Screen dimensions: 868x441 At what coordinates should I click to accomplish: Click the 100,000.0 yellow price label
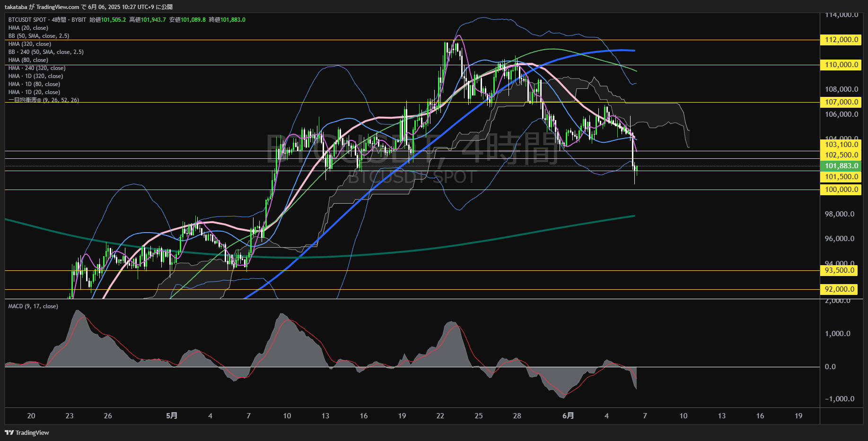842,190
